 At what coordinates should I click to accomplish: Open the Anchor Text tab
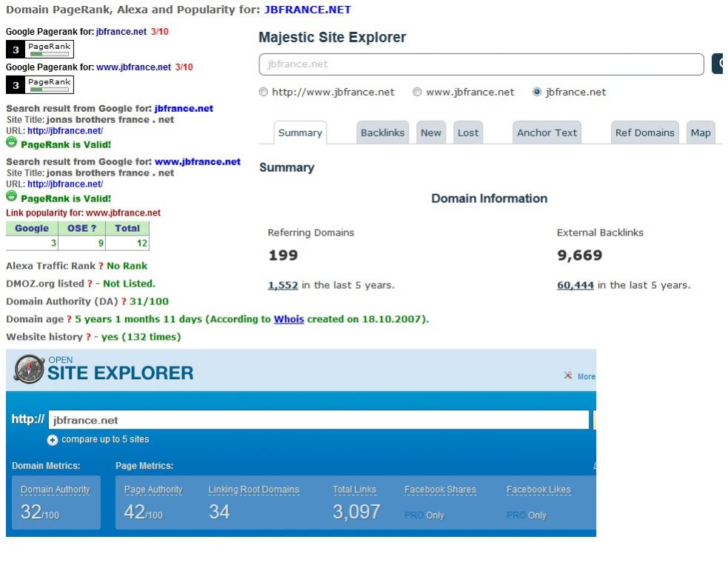tap(547, 133)
